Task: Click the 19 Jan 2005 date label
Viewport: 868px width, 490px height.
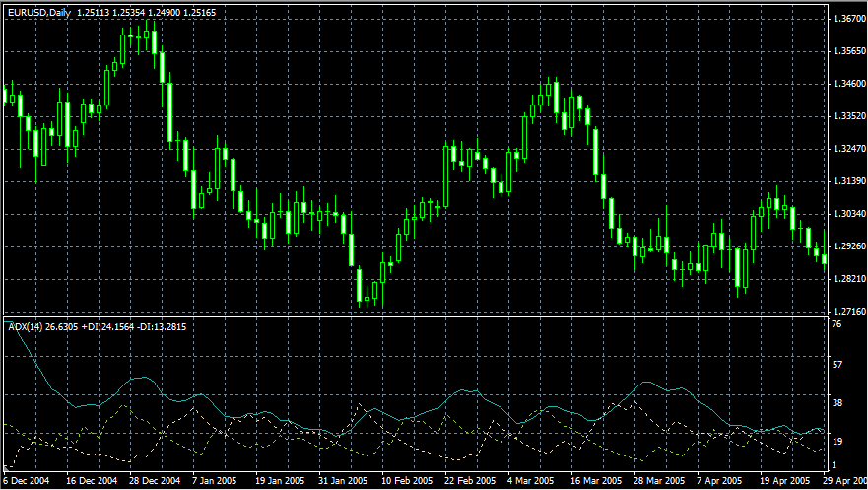Action: 280,480
